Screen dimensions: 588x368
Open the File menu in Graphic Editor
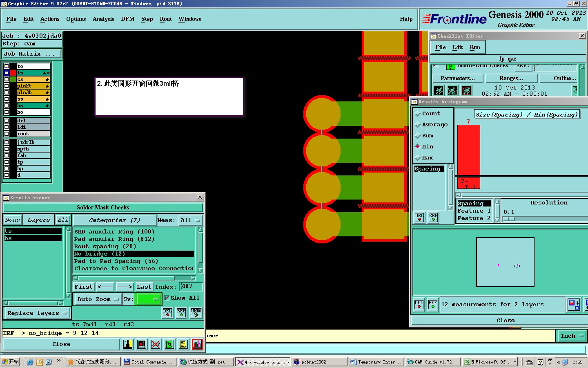coord(11,19)
